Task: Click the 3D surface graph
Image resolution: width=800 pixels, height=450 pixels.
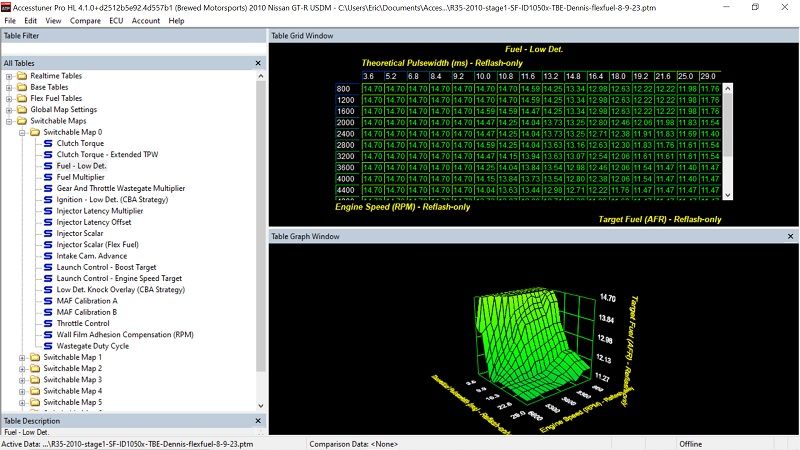Action: click(x=531, y=347)
